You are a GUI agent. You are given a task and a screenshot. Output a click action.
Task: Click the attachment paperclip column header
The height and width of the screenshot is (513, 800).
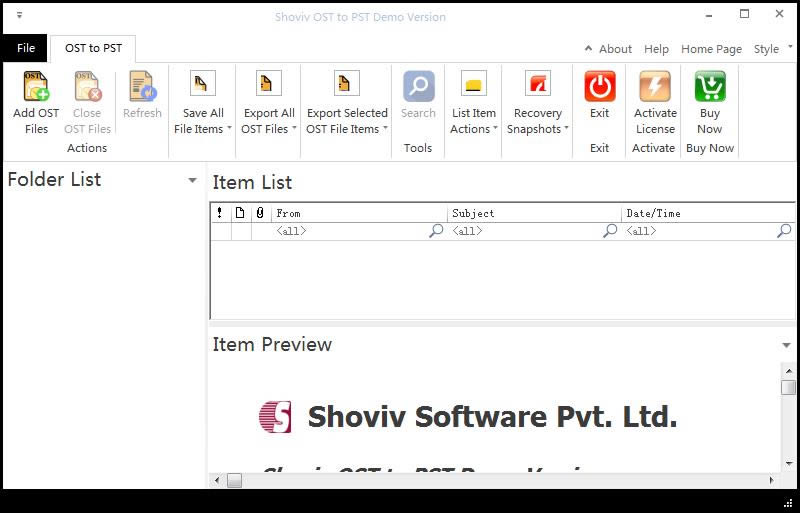tap(260, 212)
